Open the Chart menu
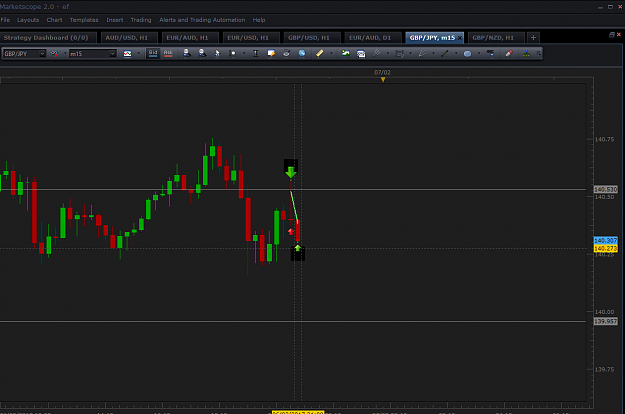 (x=54, y=20)
